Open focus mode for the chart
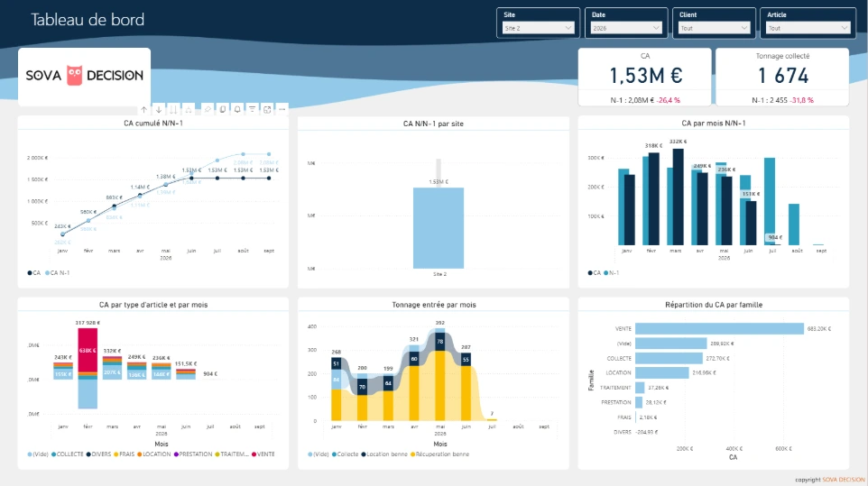 [267, 109]
